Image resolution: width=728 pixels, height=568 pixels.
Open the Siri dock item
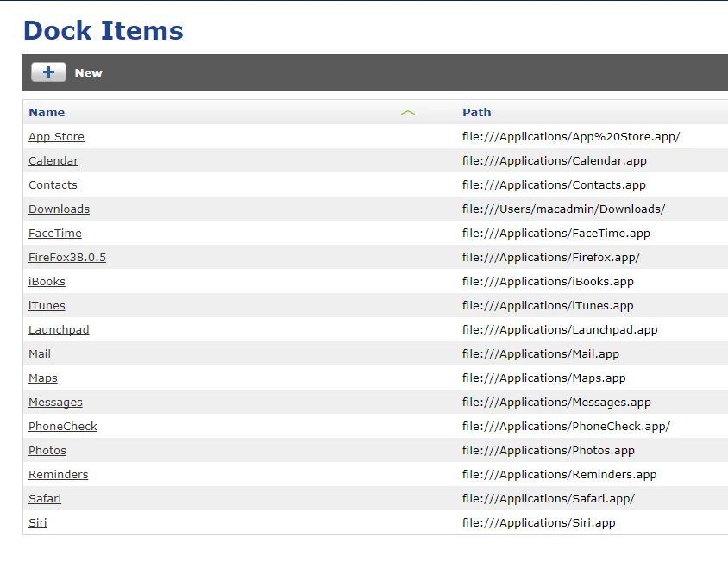(x=38, y=522)
